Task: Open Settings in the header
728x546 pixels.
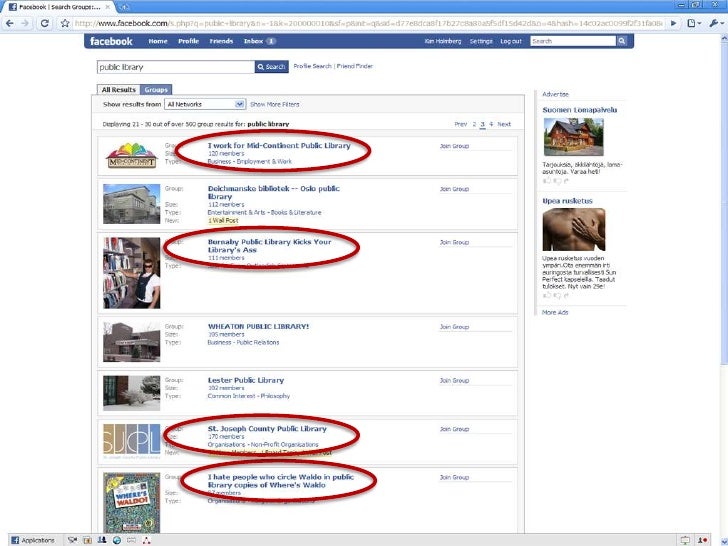Action: pos(481,41)
